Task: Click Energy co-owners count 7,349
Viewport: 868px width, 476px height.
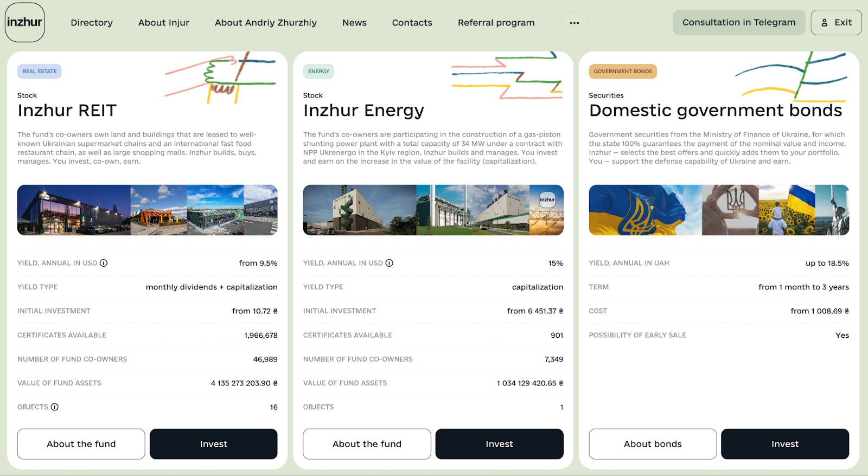Action: [554, 359]
